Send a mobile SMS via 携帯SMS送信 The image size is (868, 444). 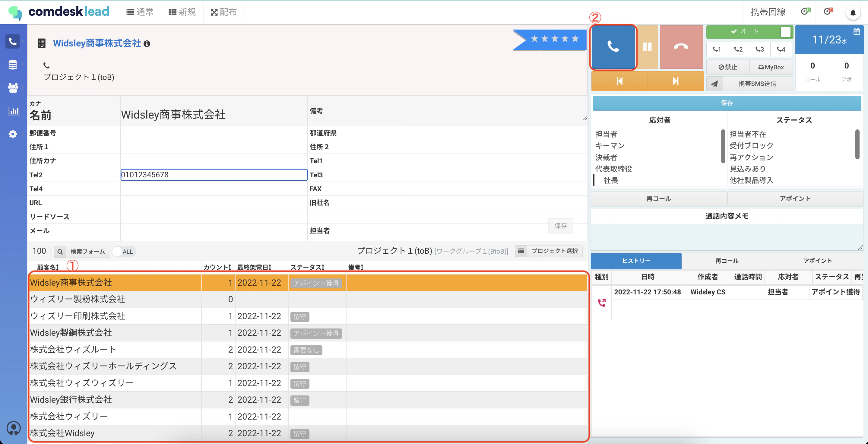(749, 84)
